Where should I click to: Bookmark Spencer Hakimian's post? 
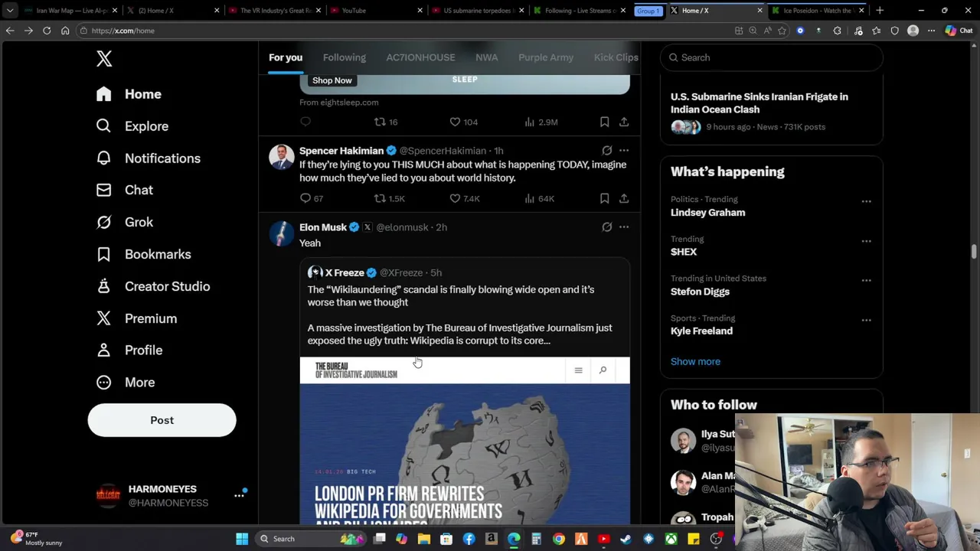[604, 198]
